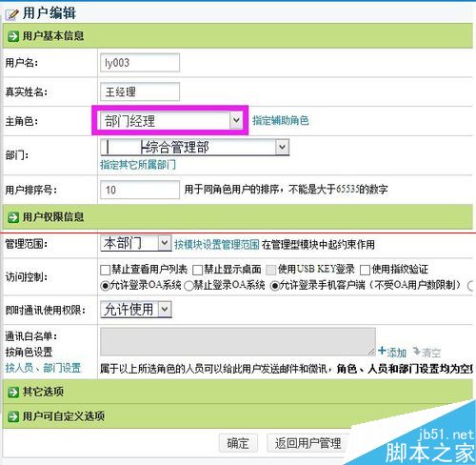Click the arrow icon beside 用户权限信息
The width and height of the screenshot is (476, 465).
[x=13, y=217]
